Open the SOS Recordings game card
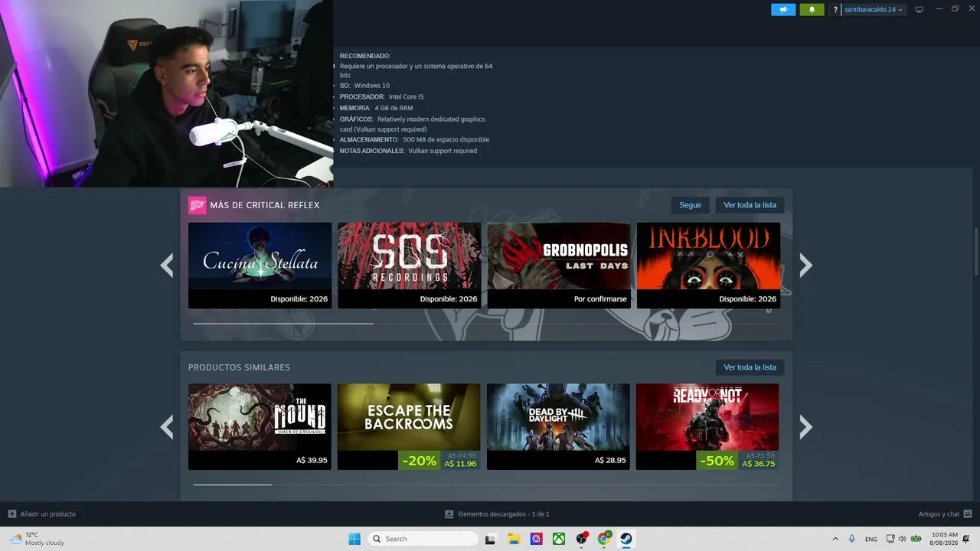The height and width of the screenshot is (551, 980). click(x=410, y=266)
